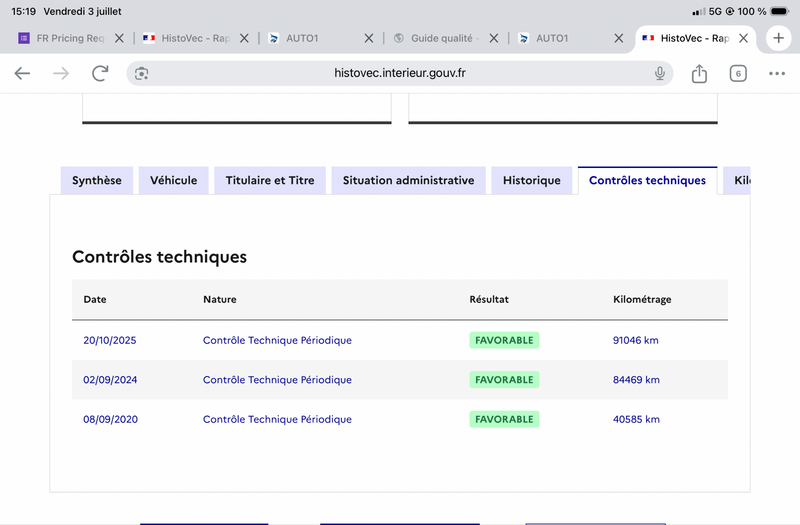Tap the battery icon in status bar
The image size is (800, 525).
pos(780,11)
